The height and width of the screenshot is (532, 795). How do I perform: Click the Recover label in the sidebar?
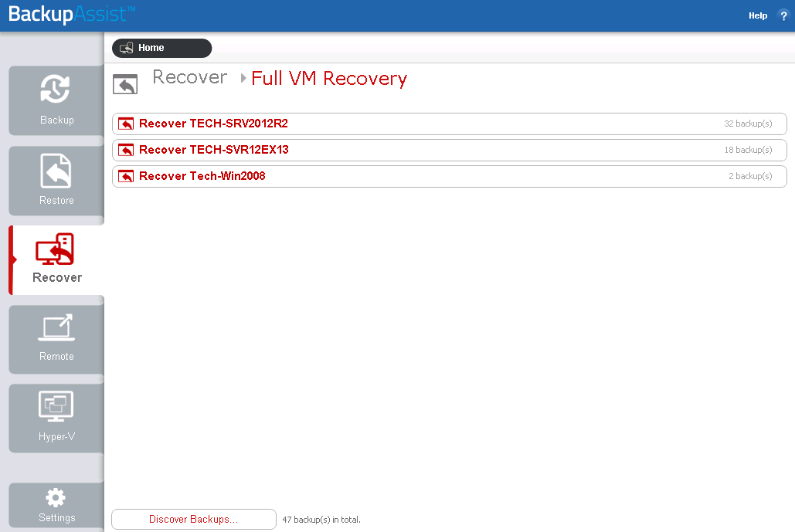pos(57,278)
